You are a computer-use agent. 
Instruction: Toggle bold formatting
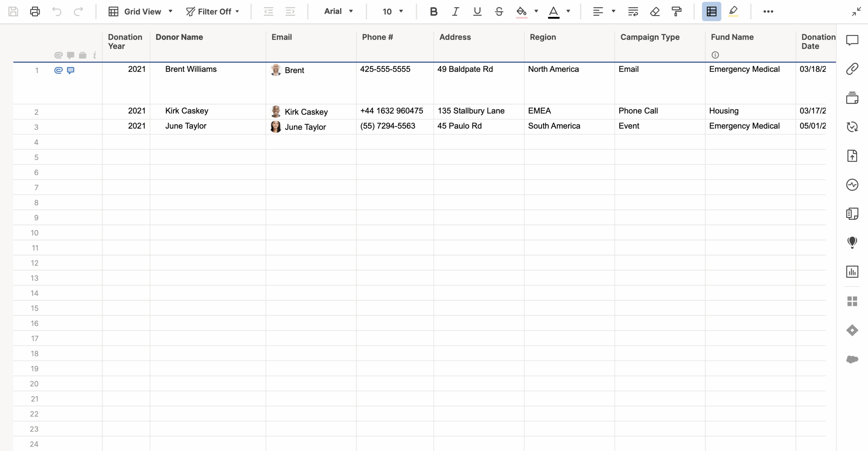pyautogui.click(x=434, y=11)
